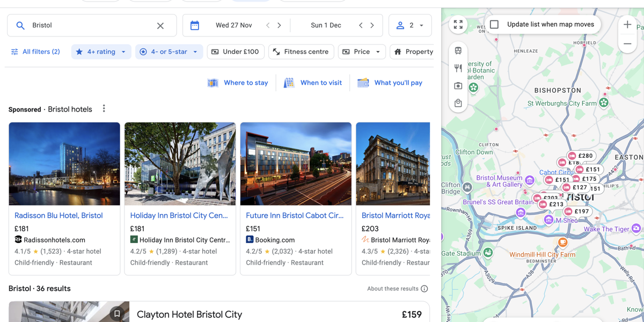The image size is (644, 322).
Task: Click the search magnifier icon
Action: pyautogui.click(x=21, y=25)
